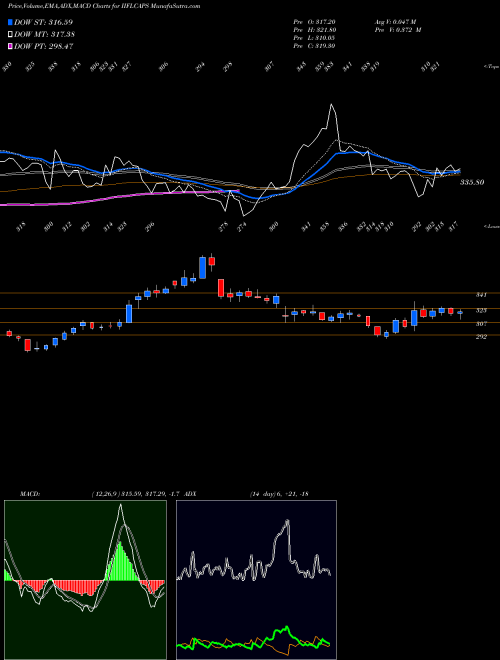Viewport: 500px width, 660px height.
Task: Click the 'Pre C: 319.30' value
Action: 314,46
